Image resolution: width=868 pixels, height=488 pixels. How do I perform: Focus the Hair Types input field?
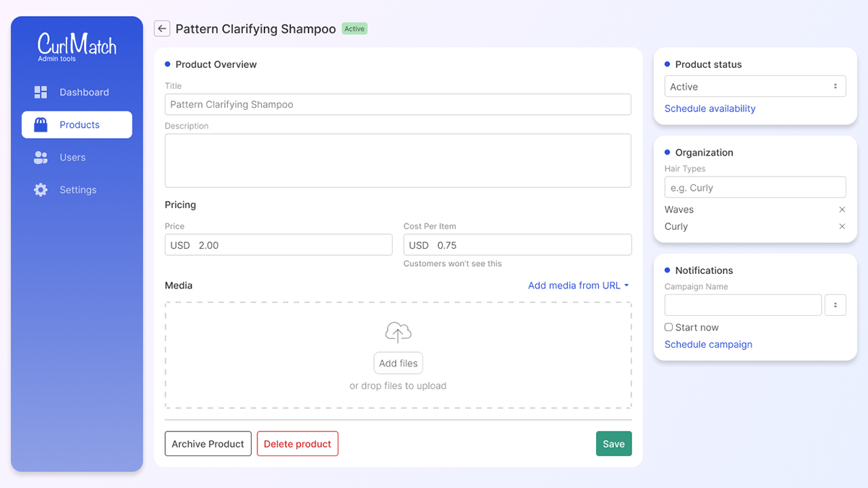(755, 187)
